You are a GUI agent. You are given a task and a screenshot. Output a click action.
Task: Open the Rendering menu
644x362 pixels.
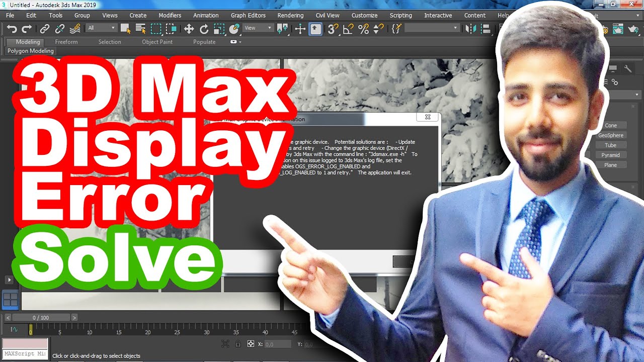290,16
